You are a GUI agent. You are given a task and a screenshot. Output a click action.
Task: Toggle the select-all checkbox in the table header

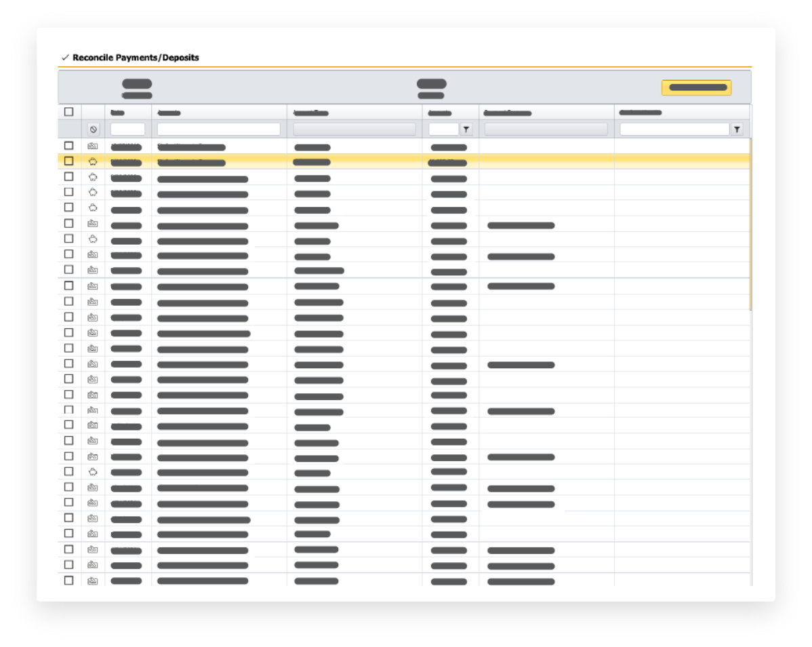point(68,113)
